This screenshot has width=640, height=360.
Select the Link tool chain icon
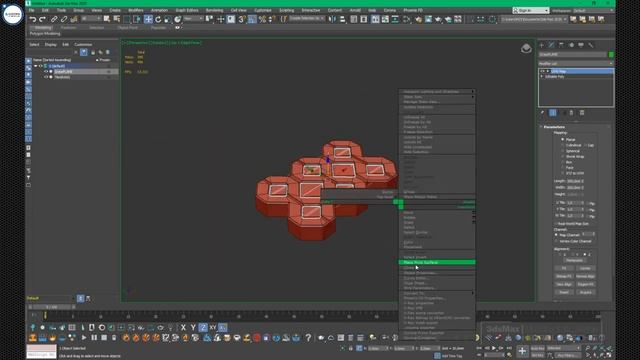pos(54,19)
